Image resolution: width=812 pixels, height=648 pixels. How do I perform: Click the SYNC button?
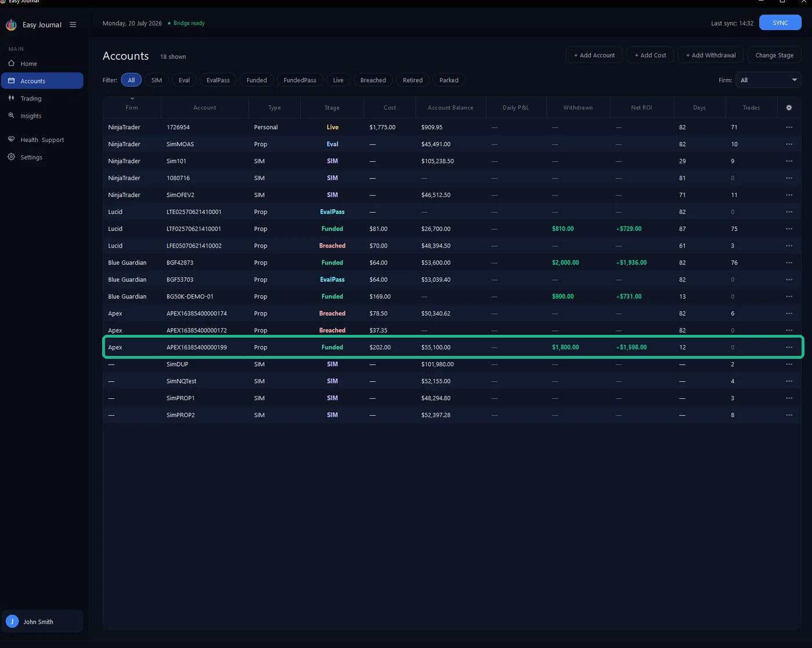[780, 23]
